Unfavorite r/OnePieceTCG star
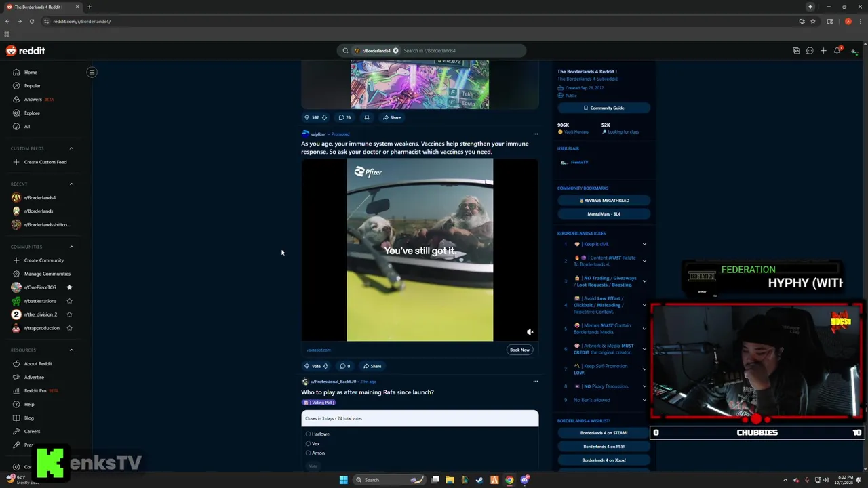The image size is (868, 488). point(69,287)
